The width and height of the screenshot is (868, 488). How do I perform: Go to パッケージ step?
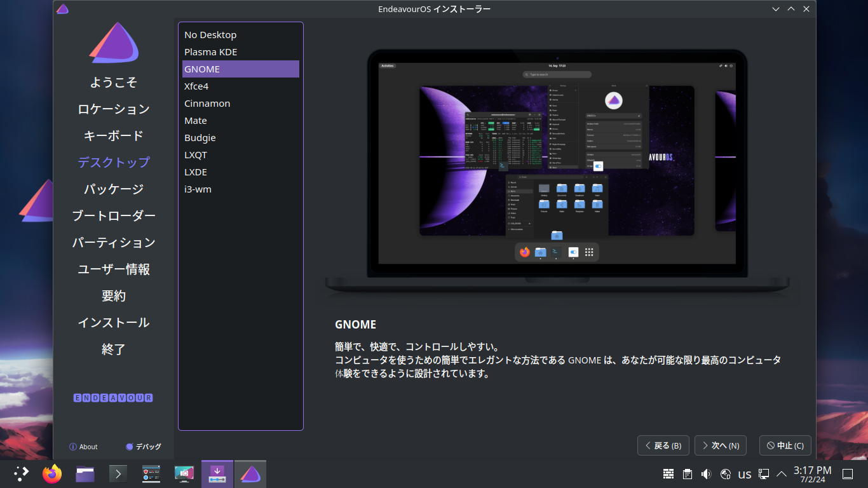tap(114, 189)
